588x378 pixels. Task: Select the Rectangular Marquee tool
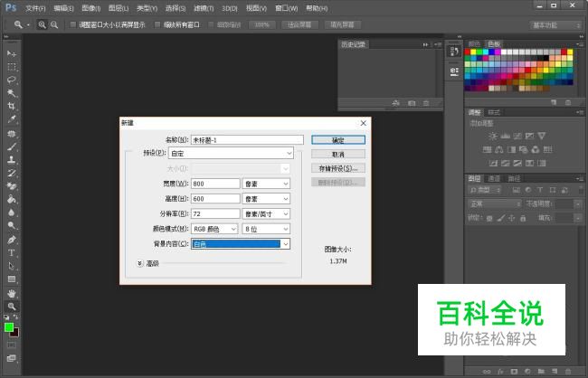pos(13,67)
